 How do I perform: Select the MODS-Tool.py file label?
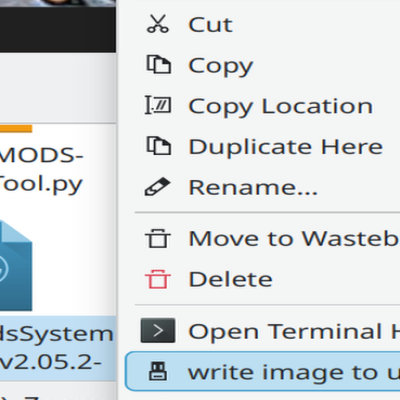coord(41,169)
